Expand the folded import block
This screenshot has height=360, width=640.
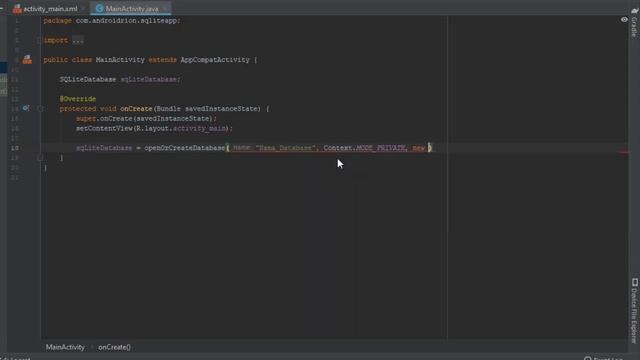coord(39,40)
